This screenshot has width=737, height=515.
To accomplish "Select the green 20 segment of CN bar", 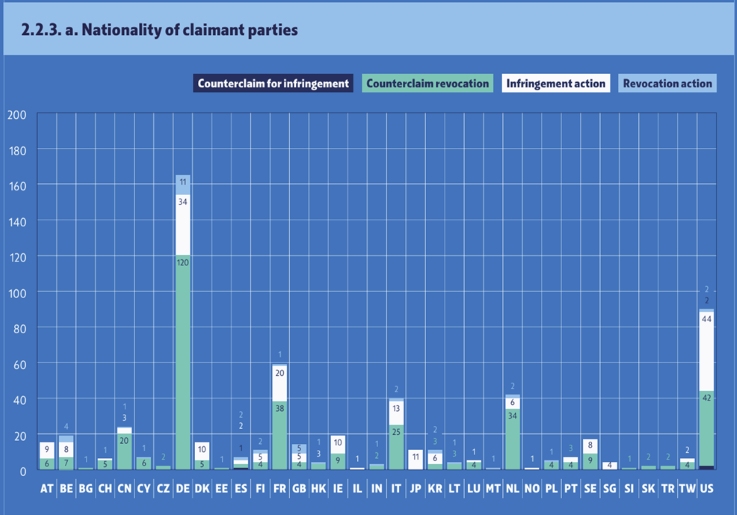I will (x=124, y=451).
